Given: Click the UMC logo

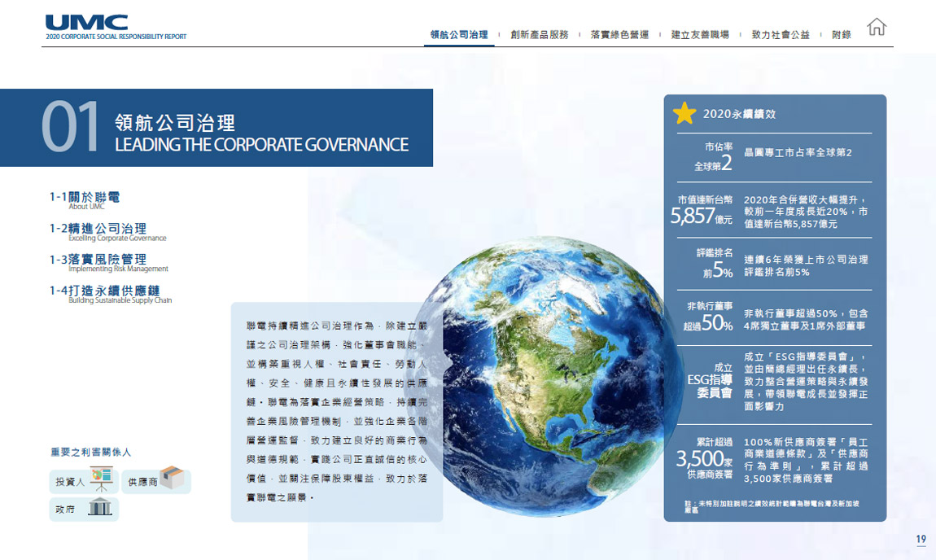Looking at the screenshot, I should coord(86,22).
